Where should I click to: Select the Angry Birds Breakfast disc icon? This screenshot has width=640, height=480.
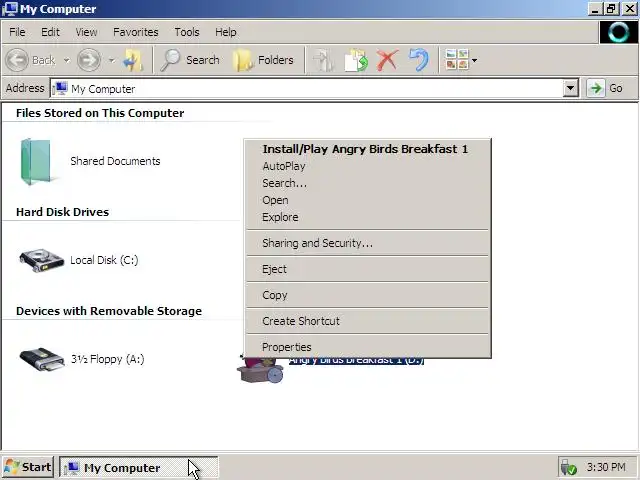260,370
